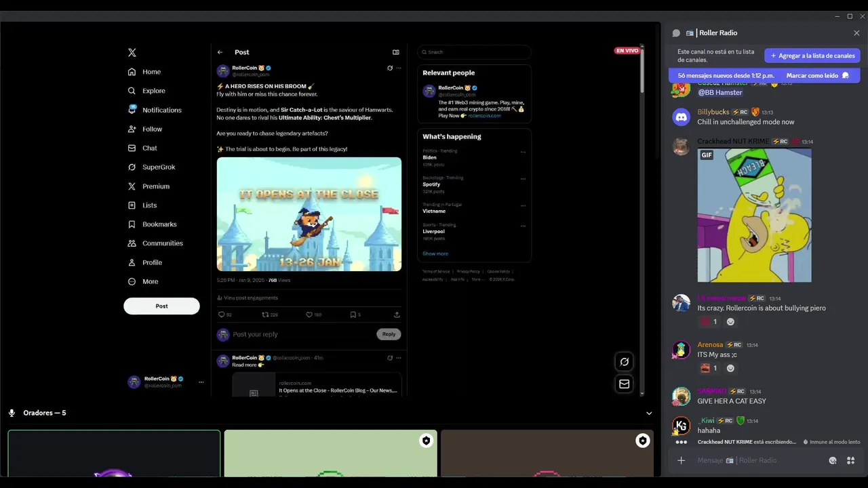
Task: Open the bleach GIF from Crackhead NUT KRIME
Action: point(754,215)
